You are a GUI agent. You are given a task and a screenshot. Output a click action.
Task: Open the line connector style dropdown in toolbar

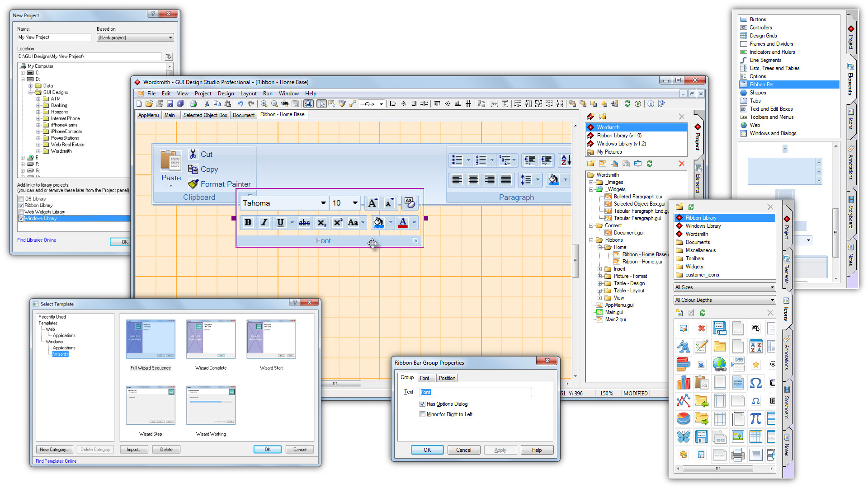pyautogui.click(x=381, y=104)
